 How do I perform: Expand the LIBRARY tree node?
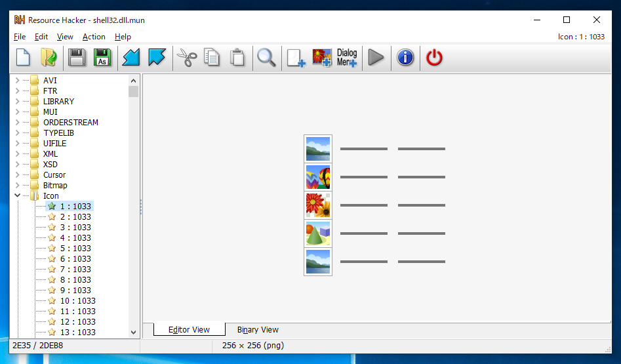17,101
